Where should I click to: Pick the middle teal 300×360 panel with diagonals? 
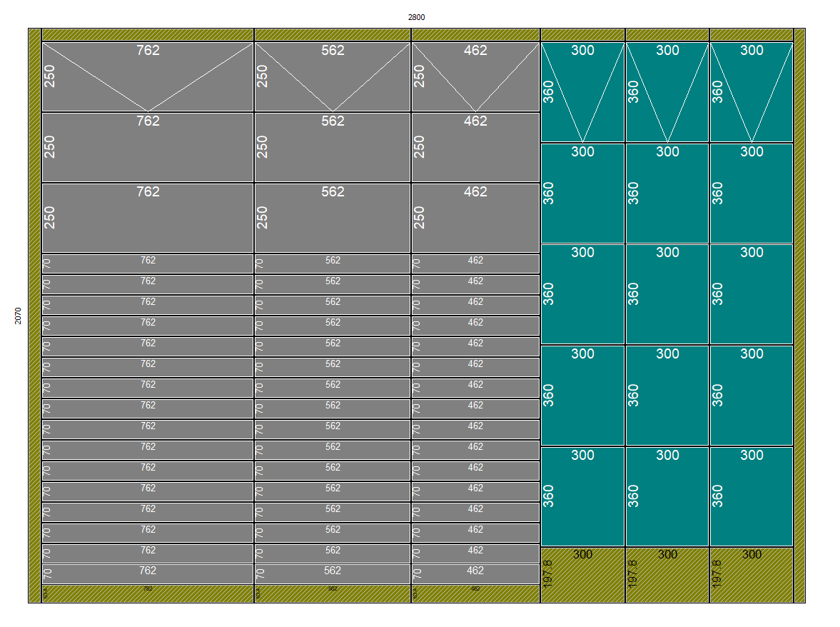pos(667,92)
